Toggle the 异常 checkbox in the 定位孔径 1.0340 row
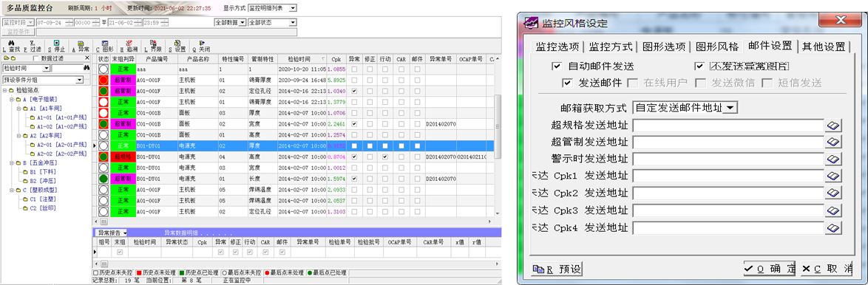The height and width of the screenshot is (285, 868). click(354, 91)
